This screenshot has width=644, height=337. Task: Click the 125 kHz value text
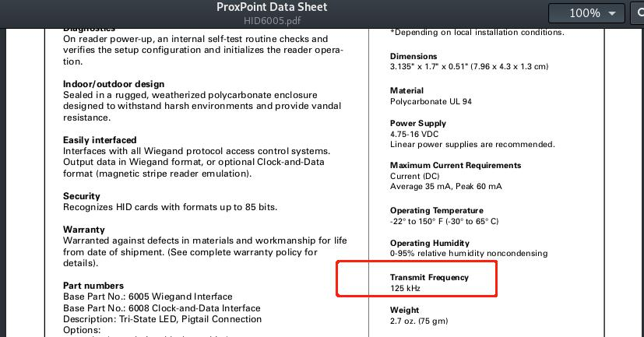click(x=405, y=288)
